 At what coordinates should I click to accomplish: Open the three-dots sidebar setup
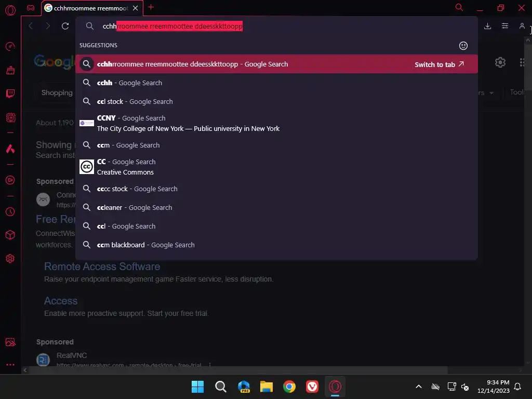coord(10,365)
